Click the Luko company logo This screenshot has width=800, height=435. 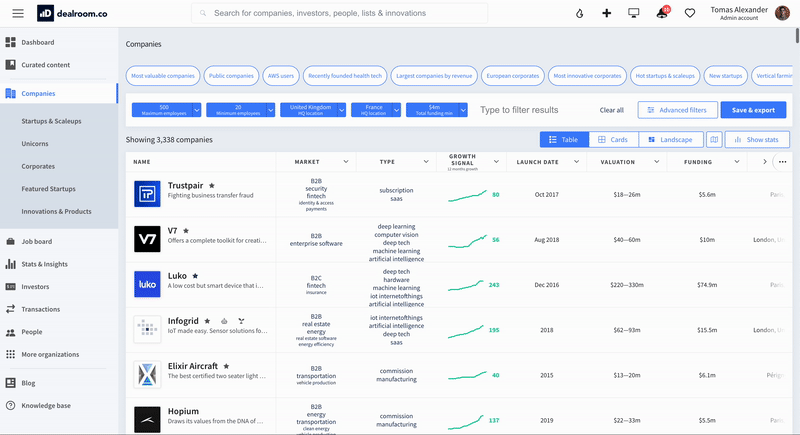[x=147, y=284]
